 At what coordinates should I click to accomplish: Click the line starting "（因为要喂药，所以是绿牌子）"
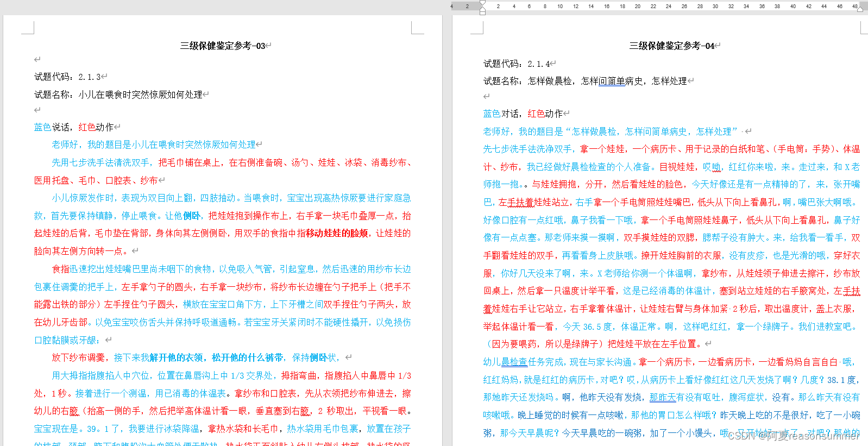tap(594, 344)
